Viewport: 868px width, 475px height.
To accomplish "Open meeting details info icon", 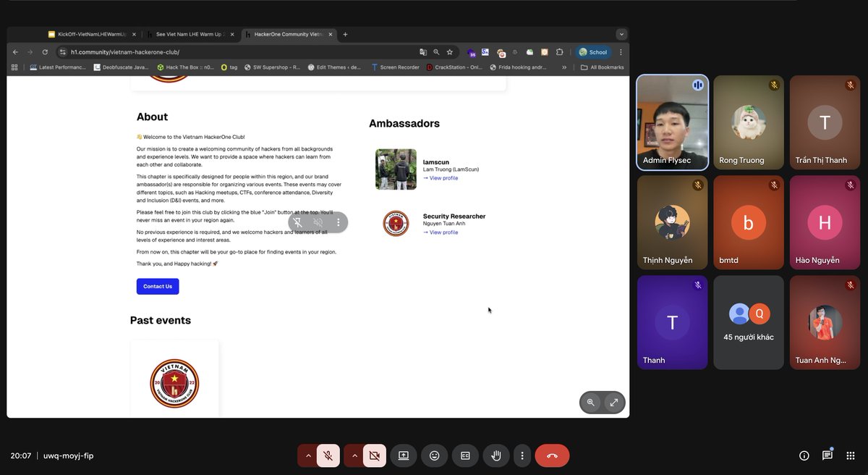I will click(804, 455).
